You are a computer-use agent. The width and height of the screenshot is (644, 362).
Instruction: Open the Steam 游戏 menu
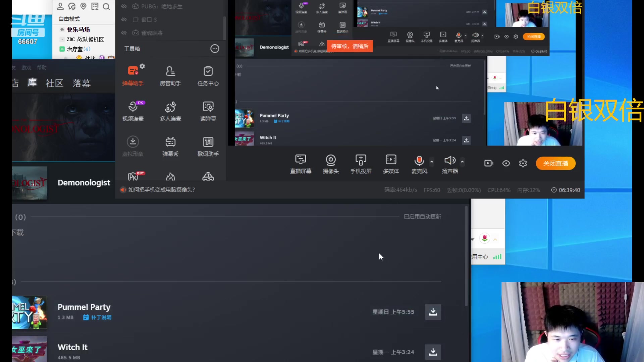click(x=26, y=68)
